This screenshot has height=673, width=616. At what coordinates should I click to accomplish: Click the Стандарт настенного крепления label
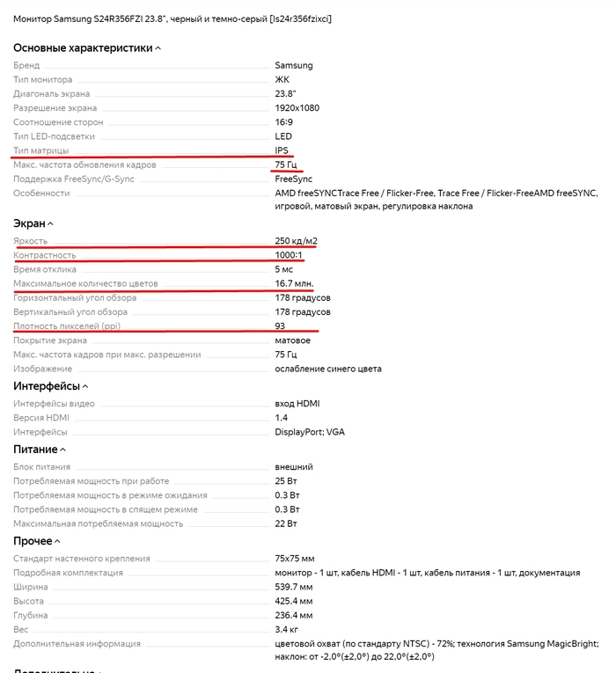(82, 559)
